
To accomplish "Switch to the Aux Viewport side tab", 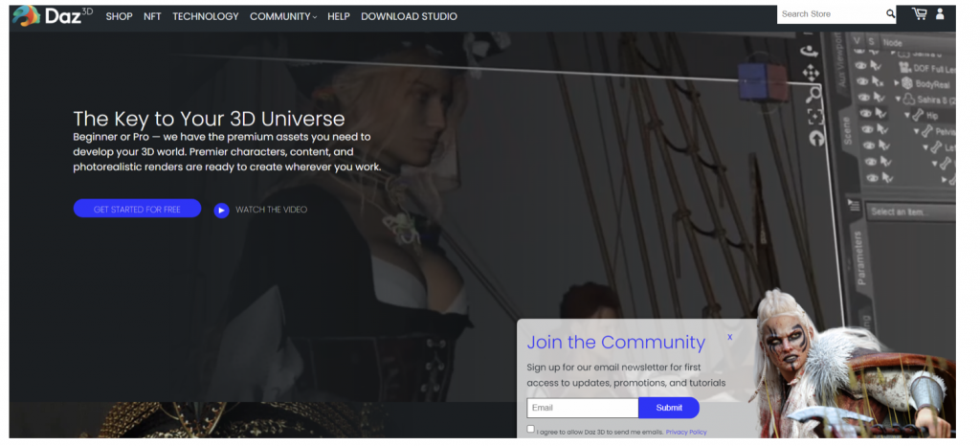I will (x=840, y=58).
